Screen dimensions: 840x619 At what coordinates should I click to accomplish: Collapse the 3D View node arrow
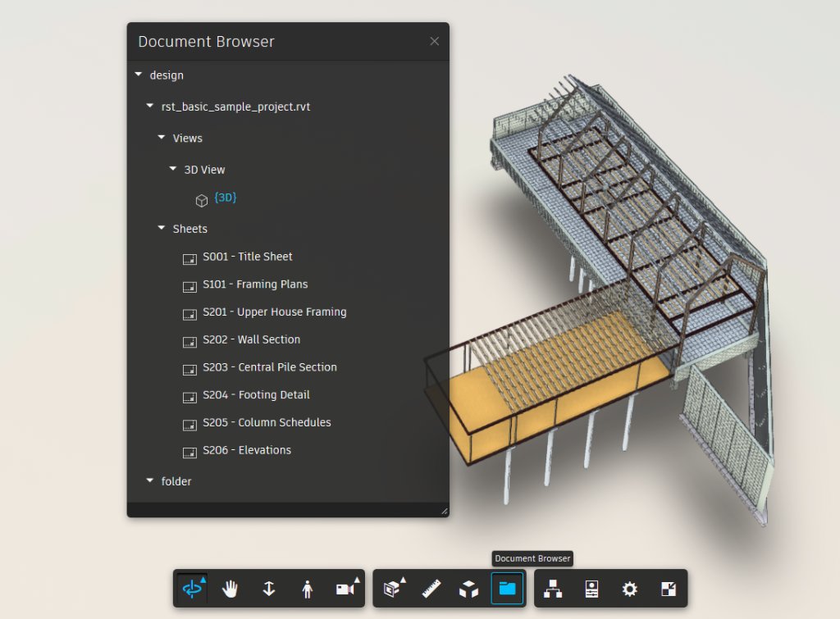pyautogui.click(x=172, y=169)
